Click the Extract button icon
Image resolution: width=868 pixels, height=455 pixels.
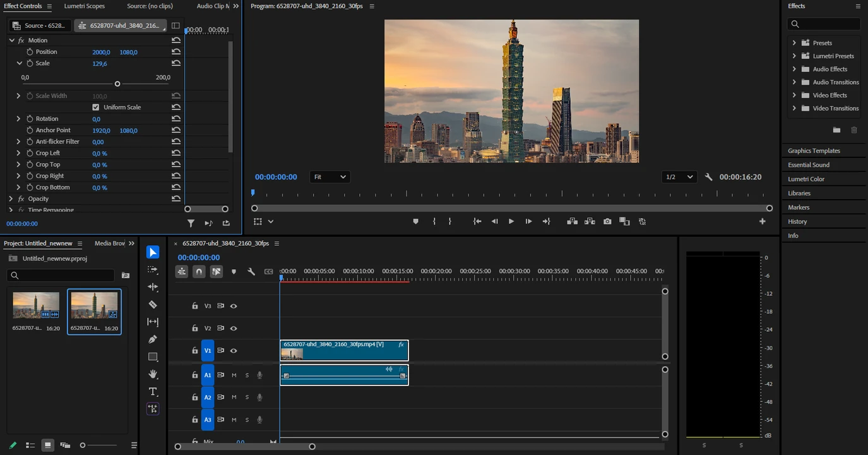(x=590, y=221)
